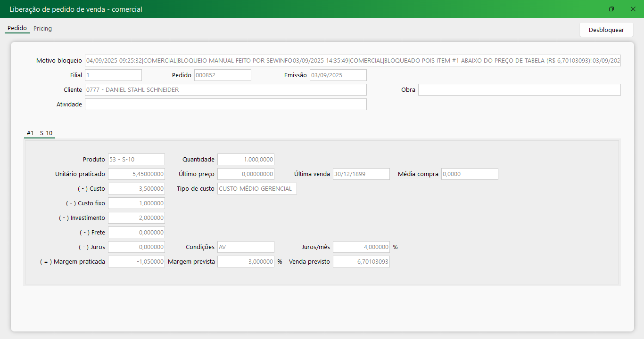The height and width of the screenshot is (339, 644).
Task: Select the Emissão date field
Action: click(x=338, y=75)
